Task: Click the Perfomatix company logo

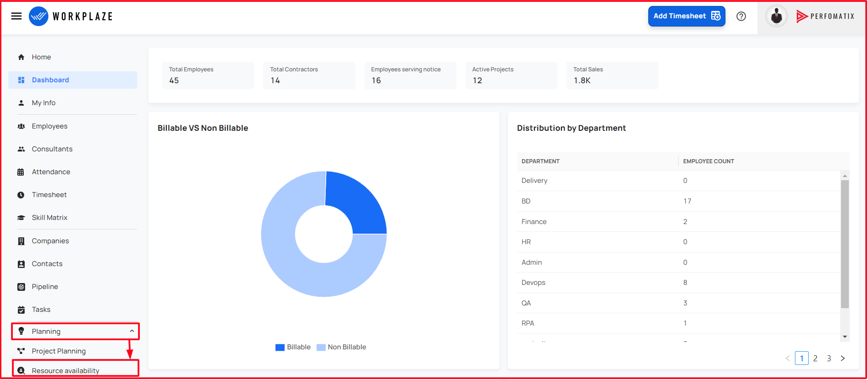Action: [x=825, y=16]
